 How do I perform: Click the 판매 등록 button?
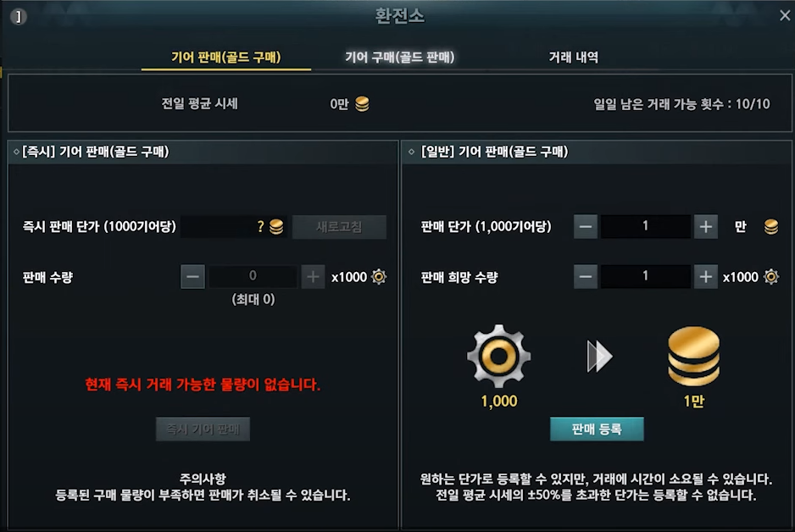[x=597, y=429]
